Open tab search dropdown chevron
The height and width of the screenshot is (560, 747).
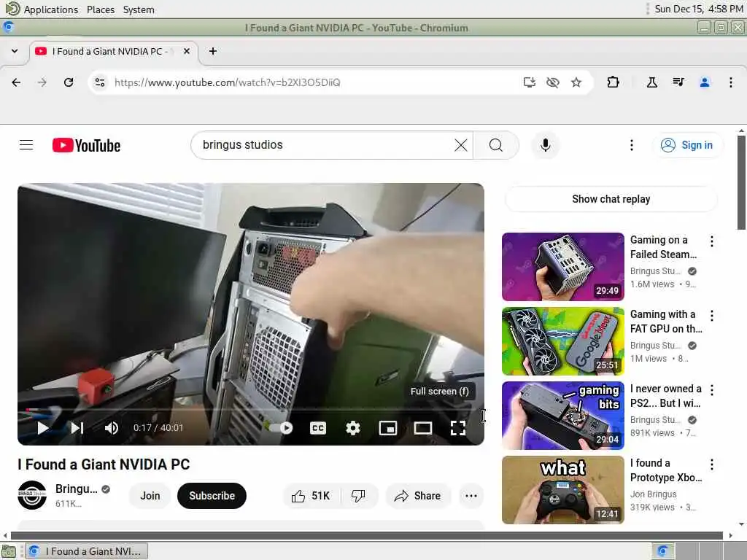pos(15,51)
